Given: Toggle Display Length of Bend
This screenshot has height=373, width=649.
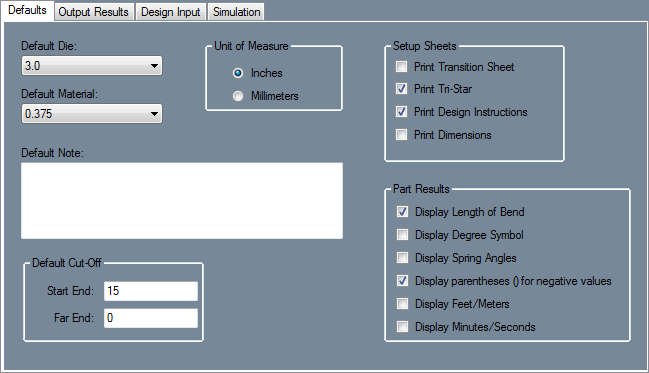Looking at the screenshot, I should (x=402, y=212).
